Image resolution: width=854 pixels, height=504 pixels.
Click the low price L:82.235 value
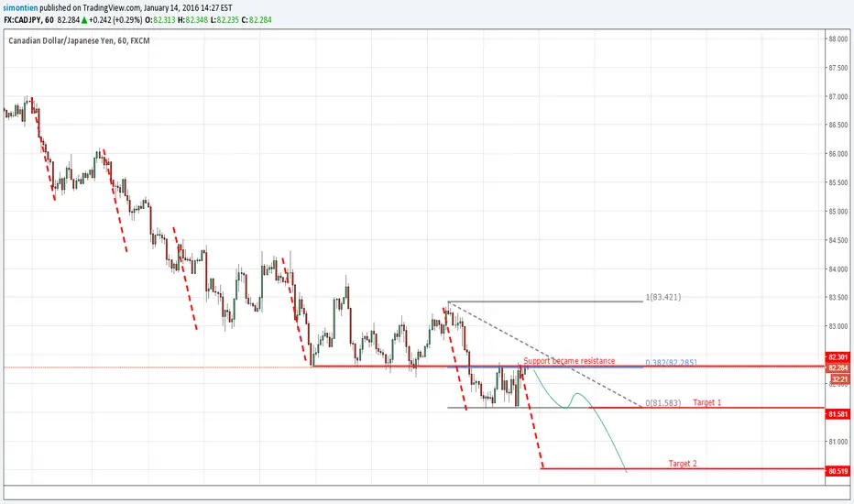coord(224,19)
